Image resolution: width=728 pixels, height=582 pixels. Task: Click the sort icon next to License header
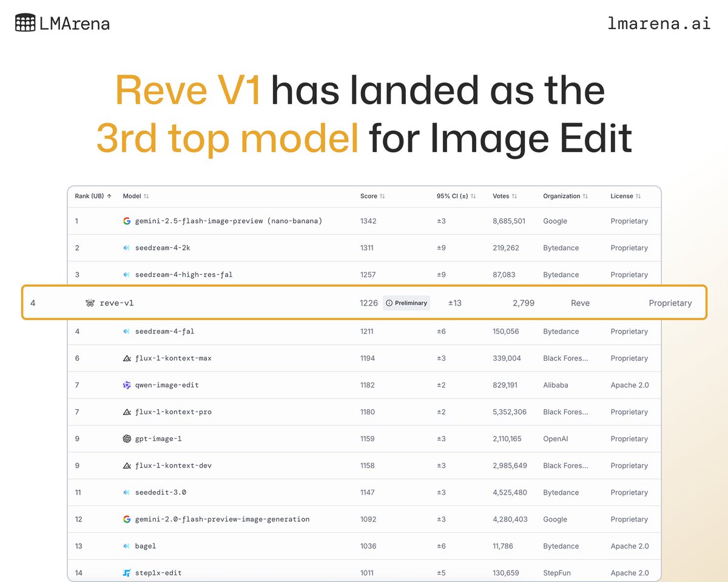pos(638,196)
